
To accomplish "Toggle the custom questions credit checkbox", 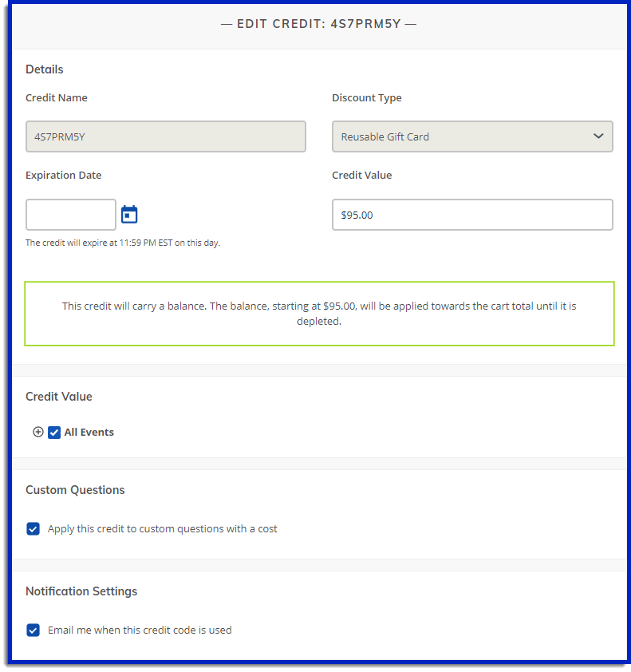I will coord(33,528).
